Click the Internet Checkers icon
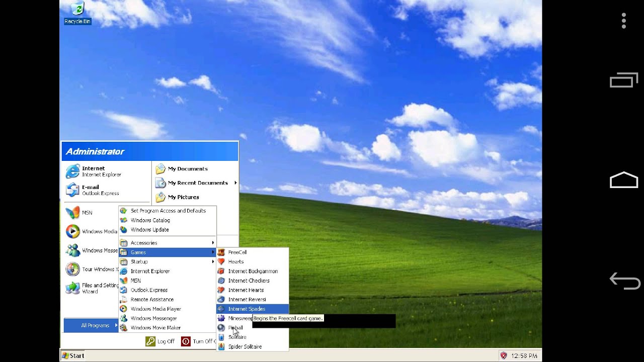This screenshot has height=362, width=644. pos(221,281)
